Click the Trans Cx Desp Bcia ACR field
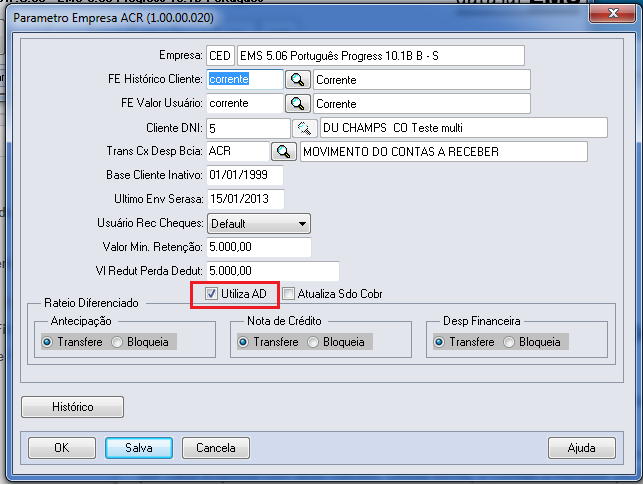 [x=238, y=152]
